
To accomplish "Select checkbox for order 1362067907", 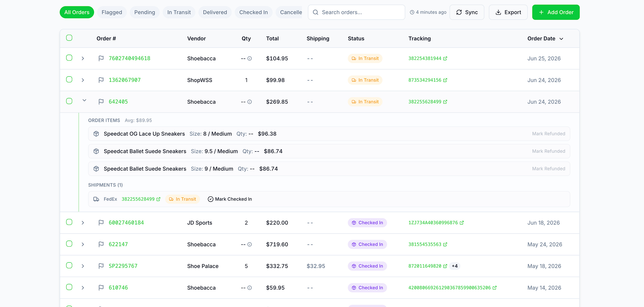I will coord(69,79).
